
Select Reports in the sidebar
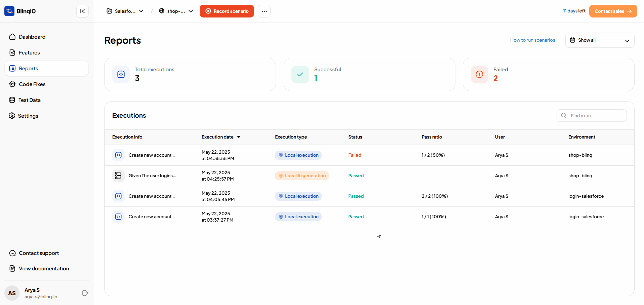coord(46,69)
